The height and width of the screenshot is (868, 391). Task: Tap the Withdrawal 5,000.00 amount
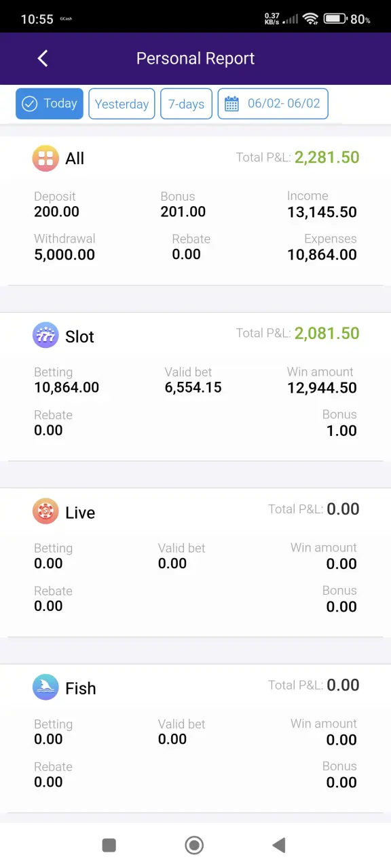point(64,255)
